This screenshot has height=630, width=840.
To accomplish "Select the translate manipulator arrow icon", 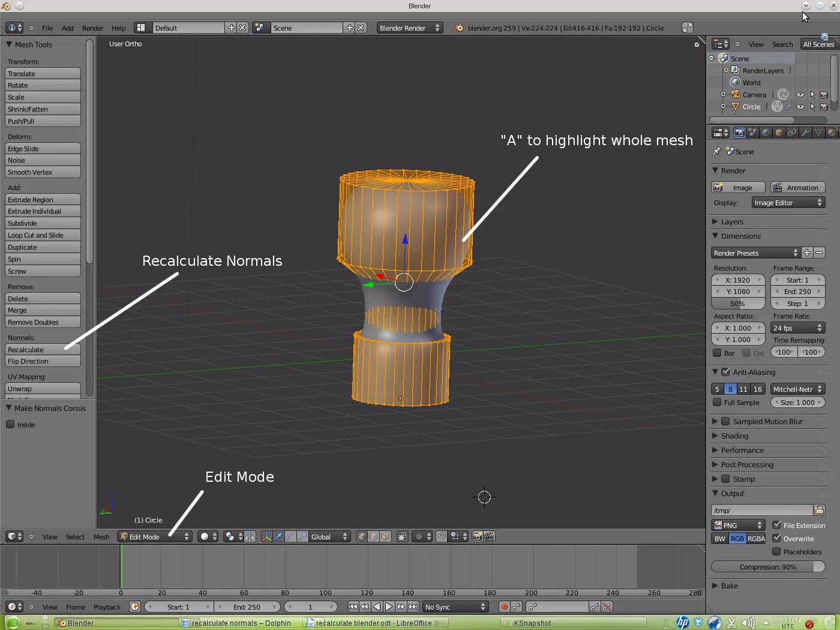I will tap(278, 536).
